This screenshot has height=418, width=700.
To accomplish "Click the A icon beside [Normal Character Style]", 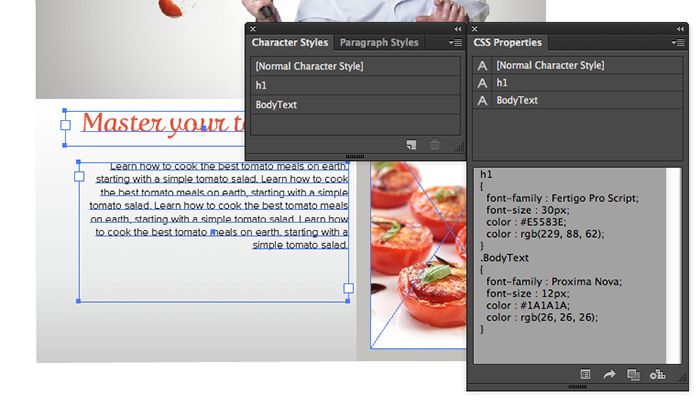I will pos(482,66).
